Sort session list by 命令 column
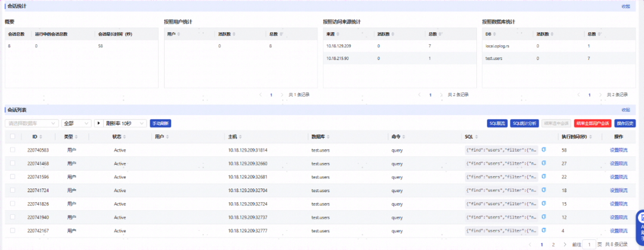 pyautogui.click(x=403, y=137)
